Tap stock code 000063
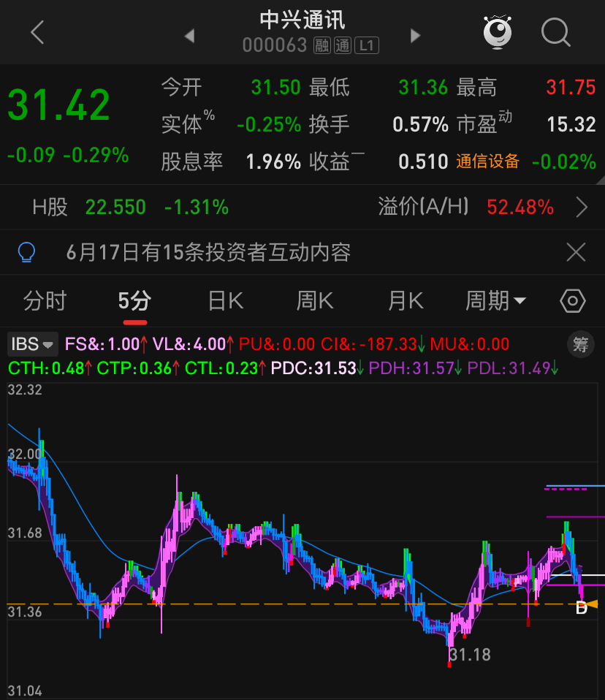Screen dimensions: 605x700 (x=275, y=45)
